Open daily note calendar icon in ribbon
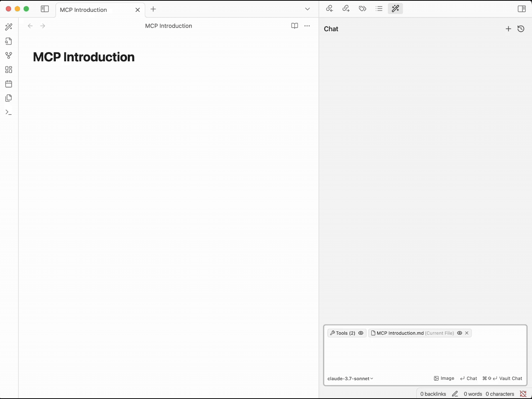This screenshot has height=399, width=532. 9,84
